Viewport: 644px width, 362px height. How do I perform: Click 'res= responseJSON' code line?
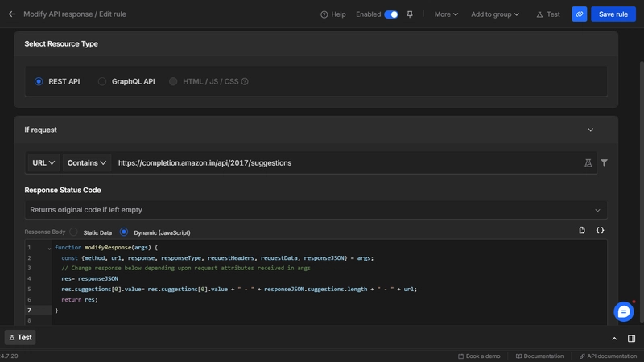[90, 278]
